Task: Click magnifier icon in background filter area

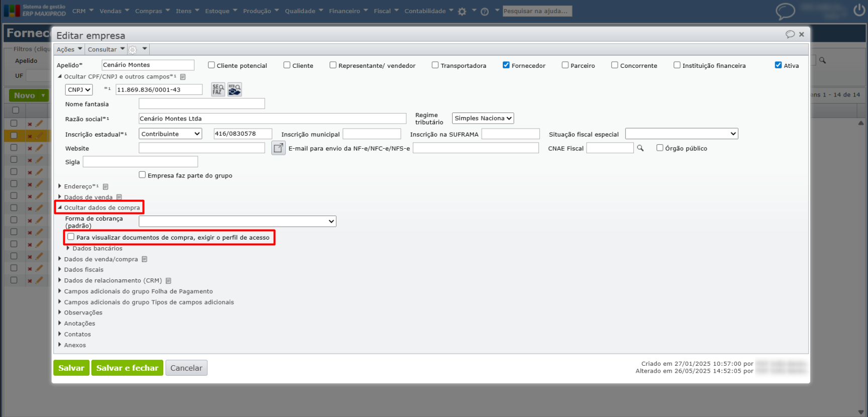Action: click(x=823, y=60)
